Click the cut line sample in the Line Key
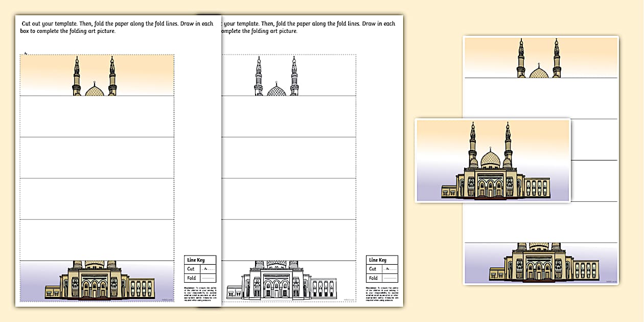This screenshot has height=322, width=644. 207,269
